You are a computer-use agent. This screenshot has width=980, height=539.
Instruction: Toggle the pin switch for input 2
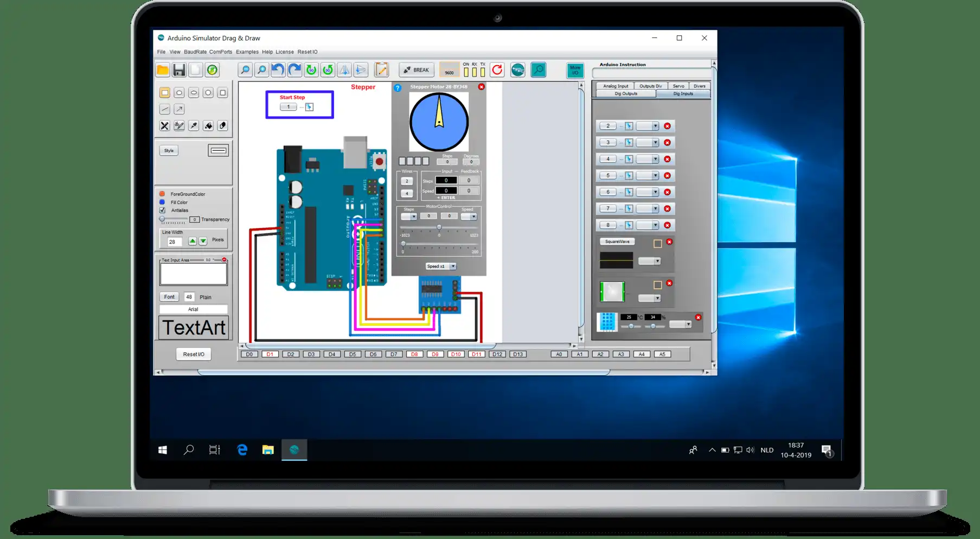(629, 126)
